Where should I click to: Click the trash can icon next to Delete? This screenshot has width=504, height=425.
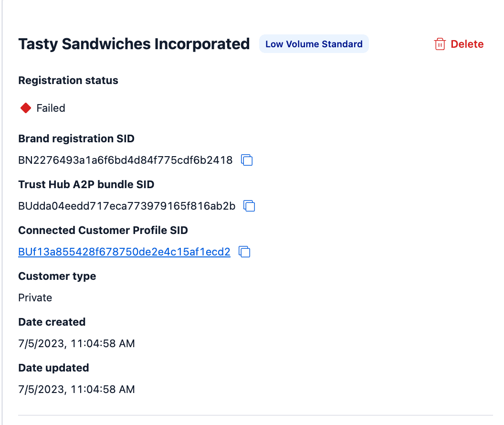tap(440, 43)
